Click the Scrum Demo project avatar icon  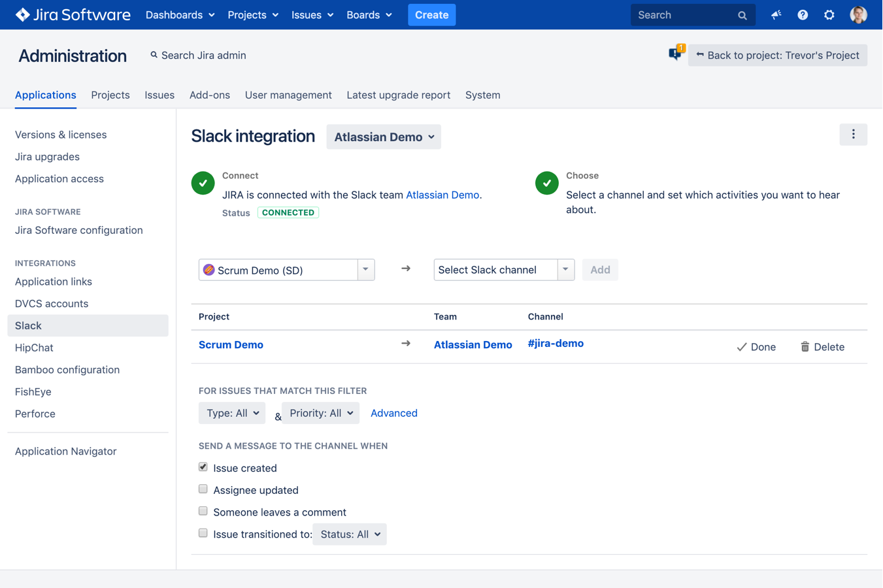[x=209, y=270]
